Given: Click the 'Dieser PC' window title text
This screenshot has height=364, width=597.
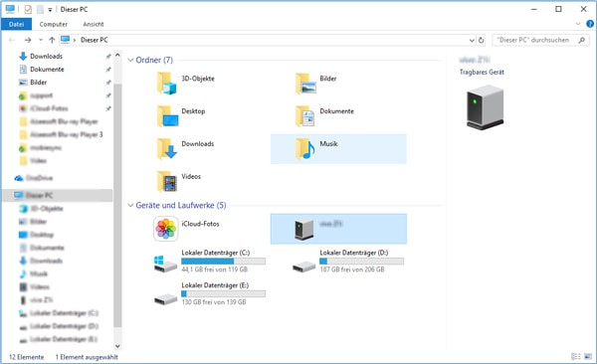Looking at the screenshot, I should point(74,9).
